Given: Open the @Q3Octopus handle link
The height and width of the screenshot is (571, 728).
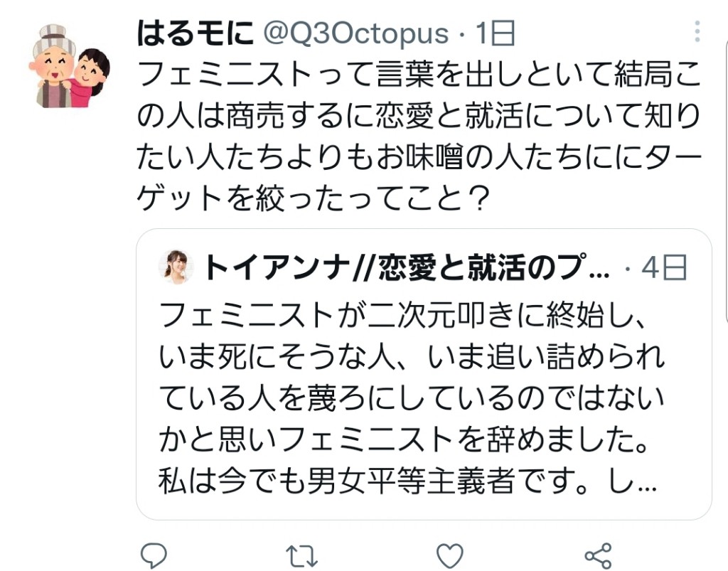Looking at the screenshot, I should click(x=356, y=33).
